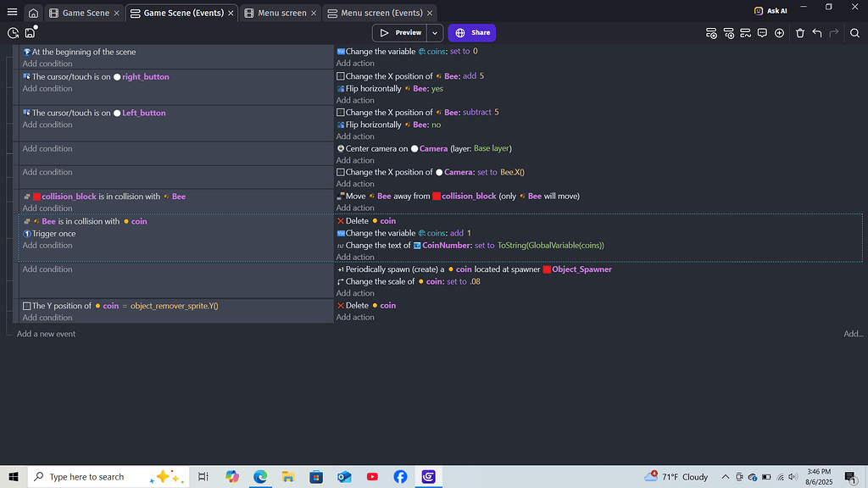Click the Share button
This screenshot has height=488, width=868.
(471, 32)
